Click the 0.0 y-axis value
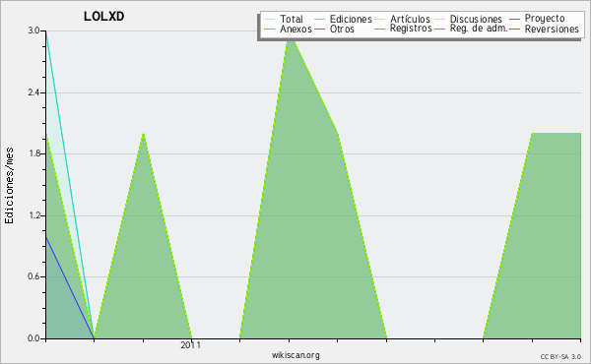Viewport: 591px width, 364px height. [33, 338]
